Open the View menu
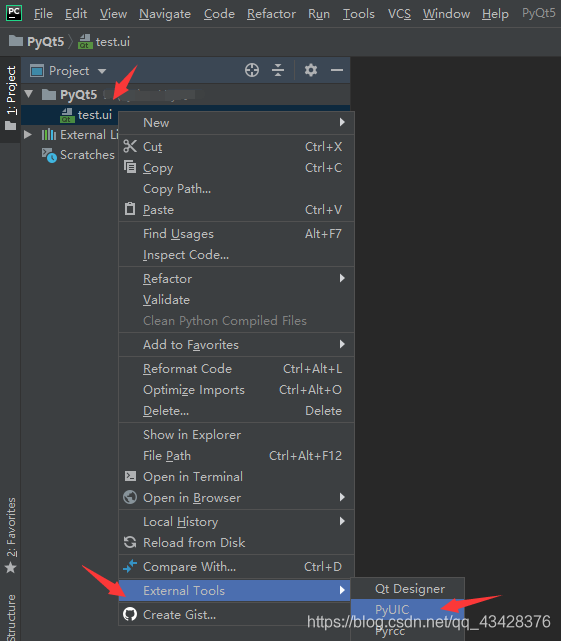This screenshot has width=561, height=641. click(x=113, y=14)
